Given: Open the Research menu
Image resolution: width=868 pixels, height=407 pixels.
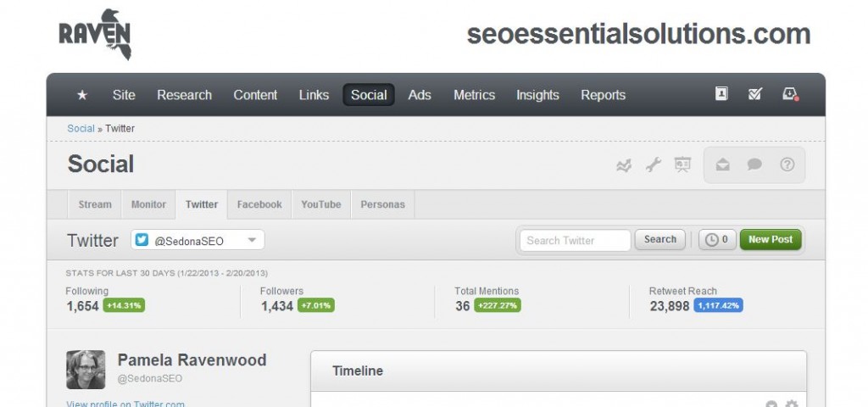Looking at the screenshot, I should tap(184, 95).
